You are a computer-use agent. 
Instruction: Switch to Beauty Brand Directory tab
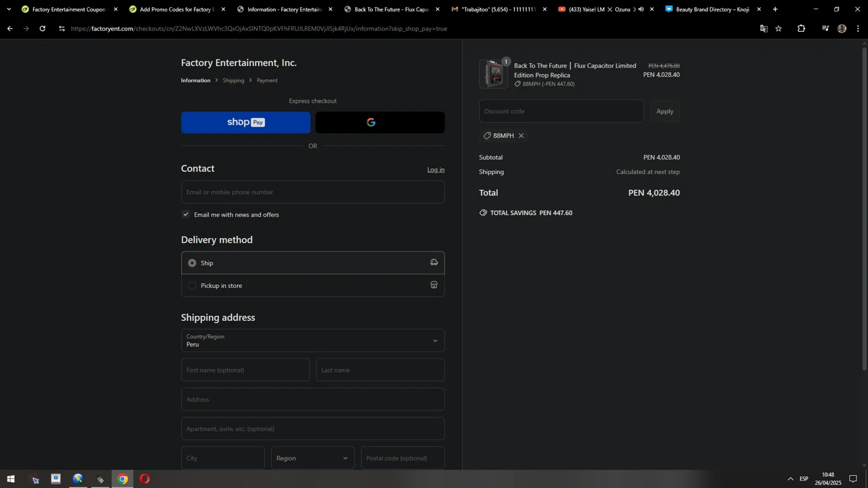pyautogui.click(x=712, y=9)
